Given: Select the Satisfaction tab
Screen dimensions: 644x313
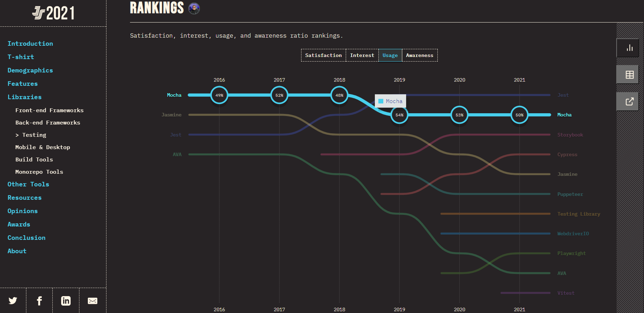Looking at the screenshot, I should (324, 55).
